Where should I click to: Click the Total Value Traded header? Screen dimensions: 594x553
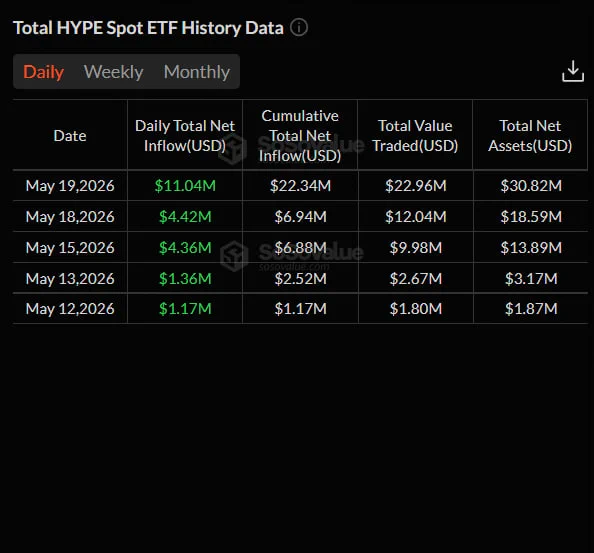coord(415,136)
